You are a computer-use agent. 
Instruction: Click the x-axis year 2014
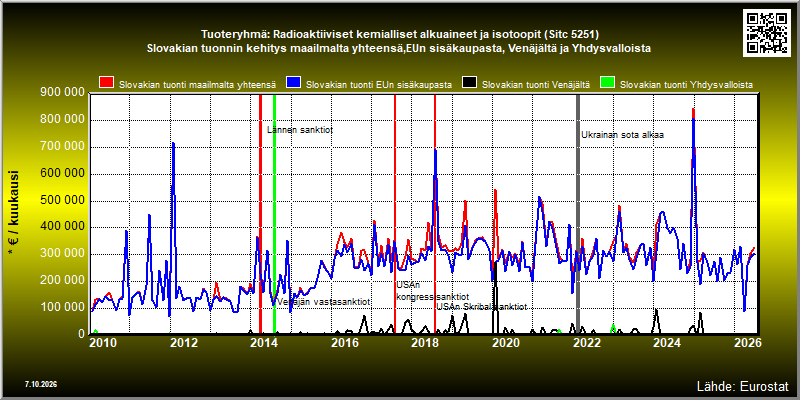[264, 343]
